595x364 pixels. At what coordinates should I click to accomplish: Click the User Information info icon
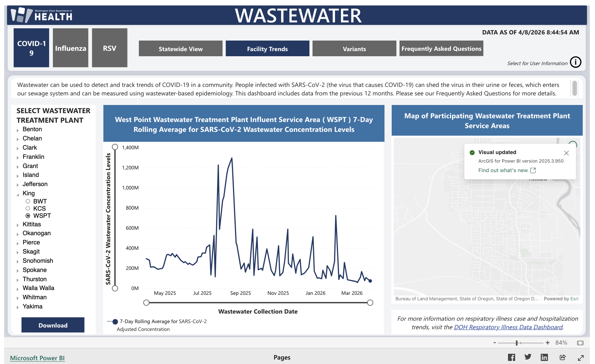click(576, 62)
